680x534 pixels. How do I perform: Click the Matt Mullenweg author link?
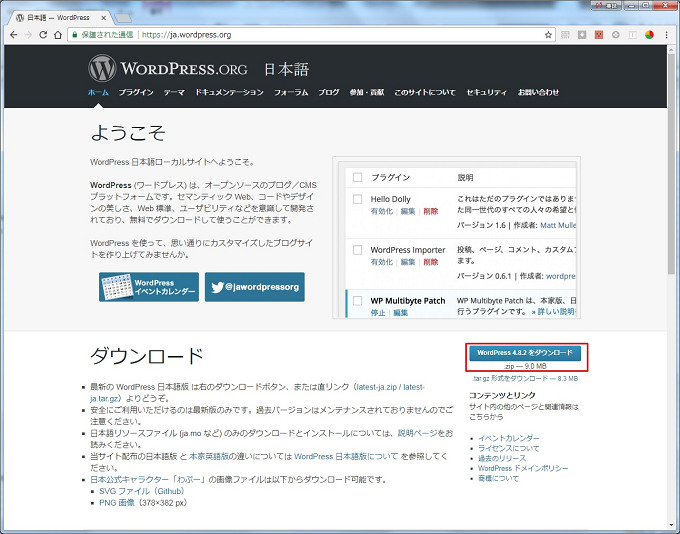558,225
